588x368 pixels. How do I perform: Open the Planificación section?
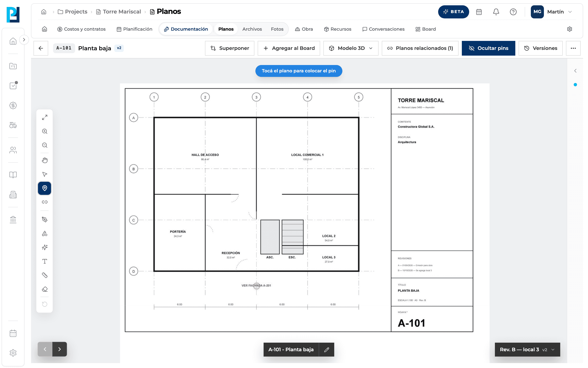coord(134,29)
